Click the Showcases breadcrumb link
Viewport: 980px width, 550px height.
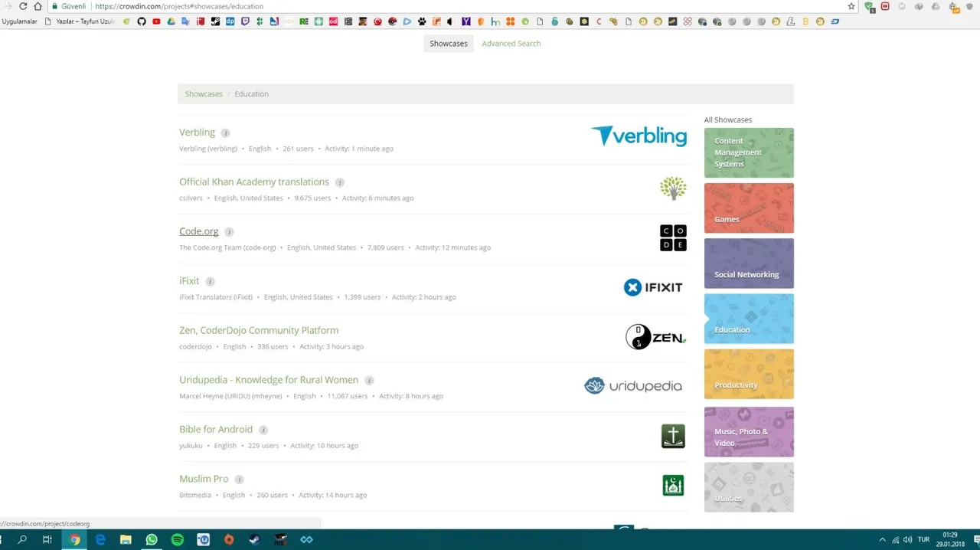(x=204, y=94)
